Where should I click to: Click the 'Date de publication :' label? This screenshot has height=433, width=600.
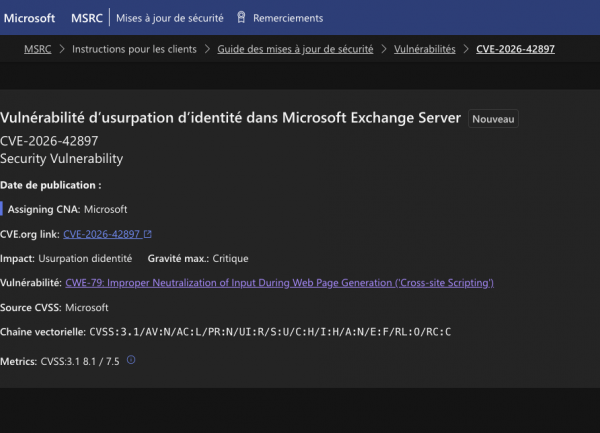(x=51, y=185)
